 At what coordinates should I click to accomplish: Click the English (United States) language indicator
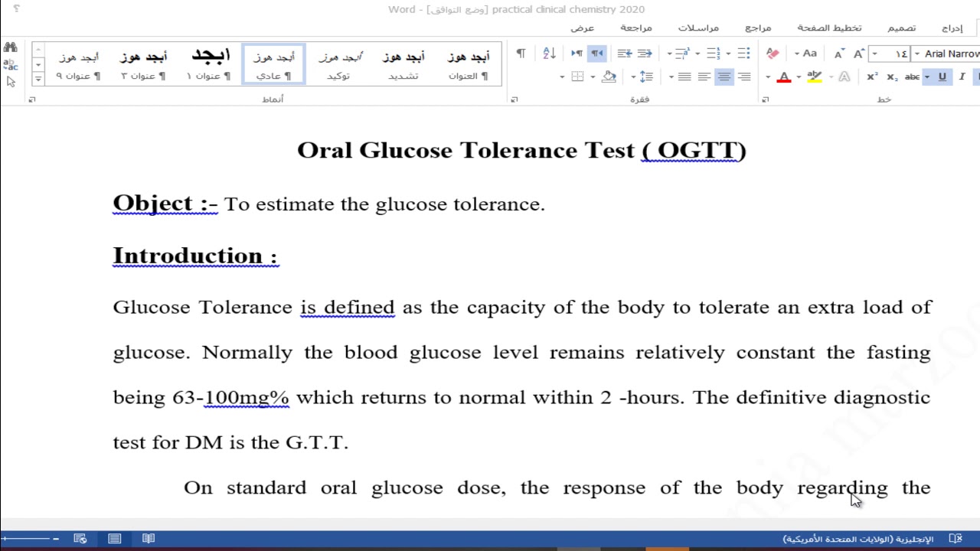click(858, 539)
